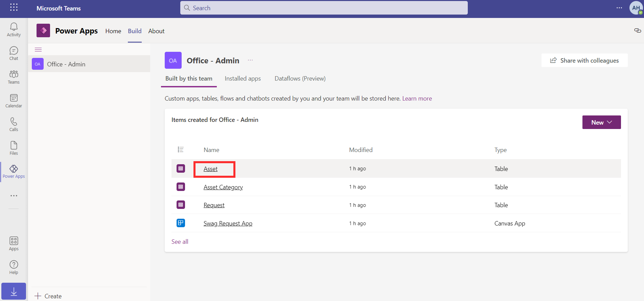The width and height of the screenshot is (644, 301).
Task: Open Files in the sidebar
Action: pyautogui.click(x=14, y=148)
